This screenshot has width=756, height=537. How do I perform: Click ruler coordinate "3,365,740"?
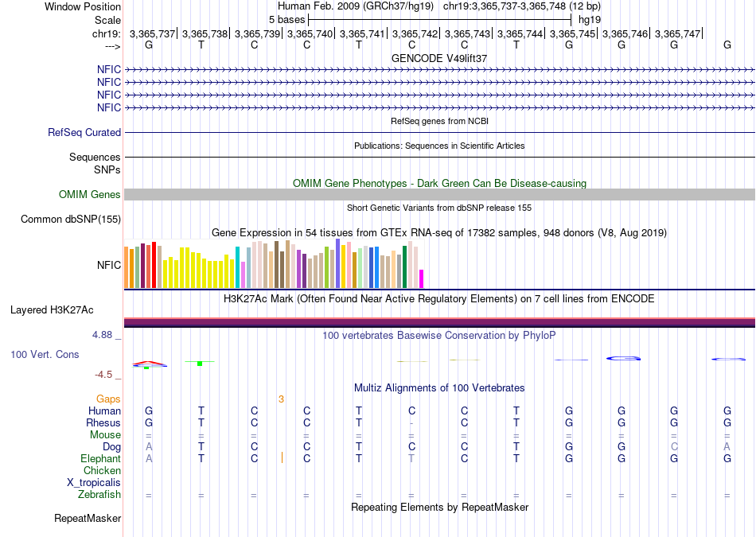point(310,33)
